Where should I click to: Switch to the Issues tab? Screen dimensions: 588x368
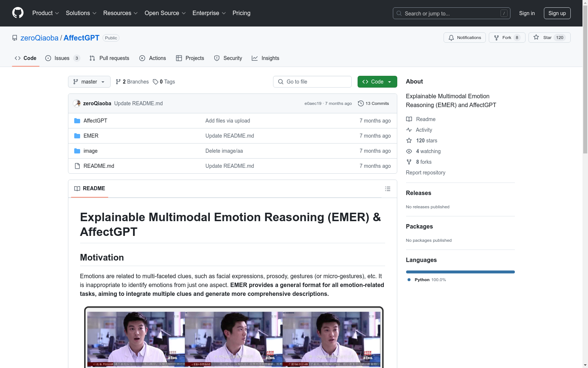pos(62,58)
